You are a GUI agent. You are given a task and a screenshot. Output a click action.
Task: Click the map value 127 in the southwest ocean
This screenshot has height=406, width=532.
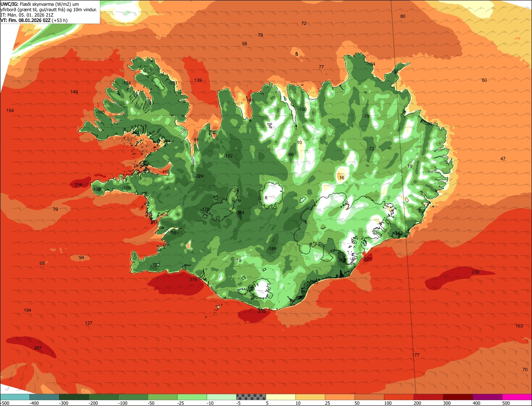(89, 323)
